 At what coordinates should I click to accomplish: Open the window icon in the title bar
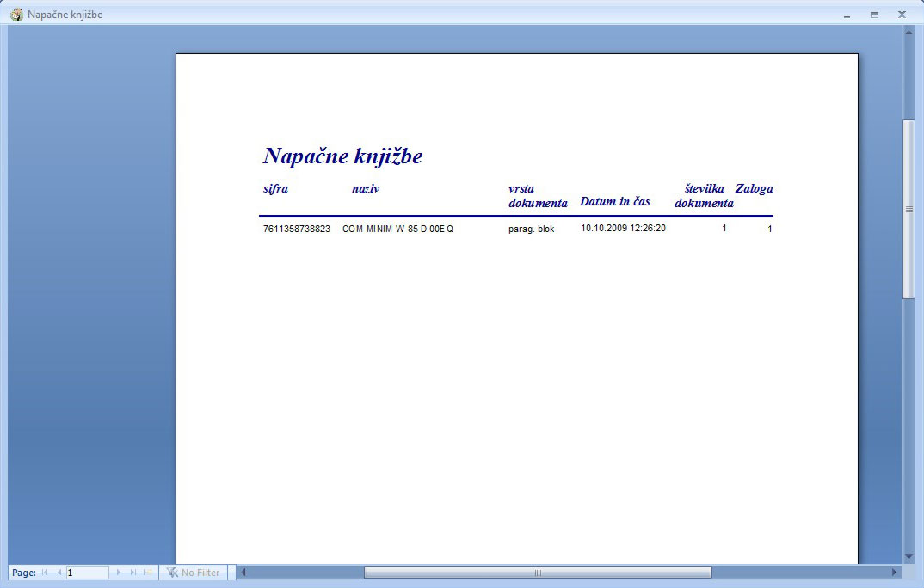tap(16, 15)
